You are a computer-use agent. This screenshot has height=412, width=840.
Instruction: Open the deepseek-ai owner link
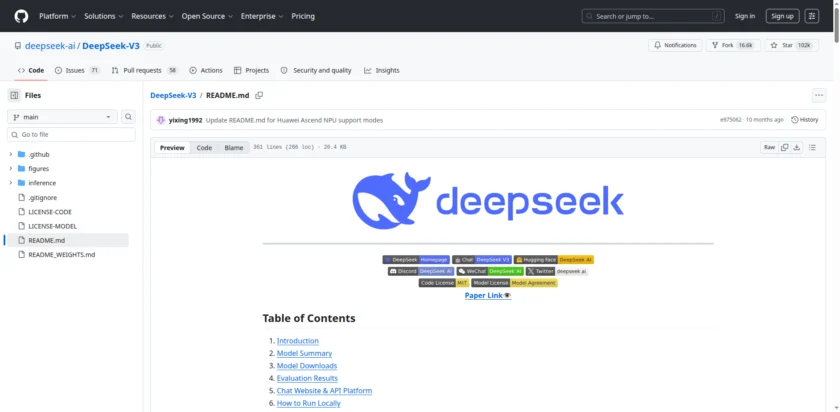[50, 46]
